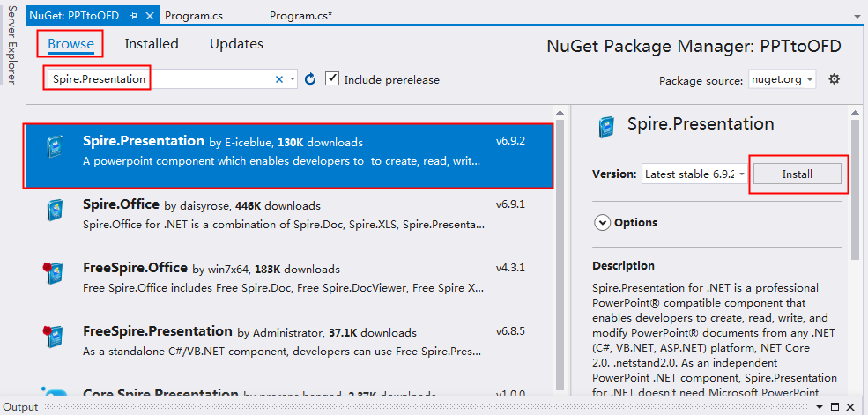The width and height of the screenshot is (868, 415).
Task: Open NuGet settings gear icon
Action: 835,79
